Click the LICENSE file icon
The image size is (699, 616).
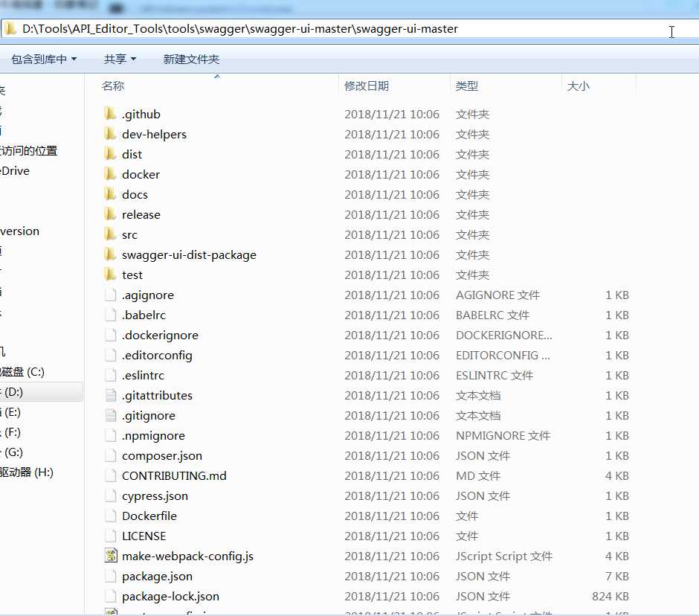point(111,536)
